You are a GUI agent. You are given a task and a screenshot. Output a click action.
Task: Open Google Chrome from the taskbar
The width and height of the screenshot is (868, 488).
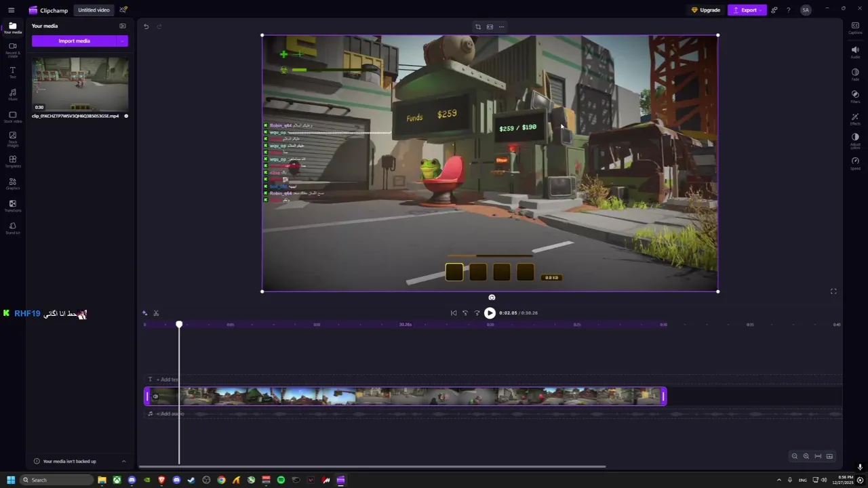[221, 480]
